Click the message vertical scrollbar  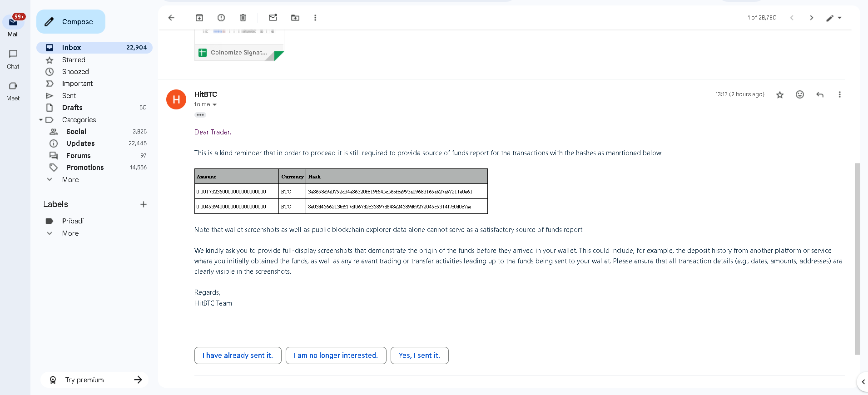tap(858, 259)
